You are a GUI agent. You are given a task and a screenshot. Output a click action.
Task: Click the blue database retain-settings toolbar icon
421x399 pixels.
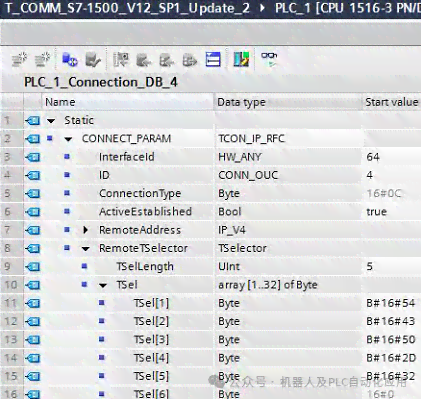coord(70,60)
